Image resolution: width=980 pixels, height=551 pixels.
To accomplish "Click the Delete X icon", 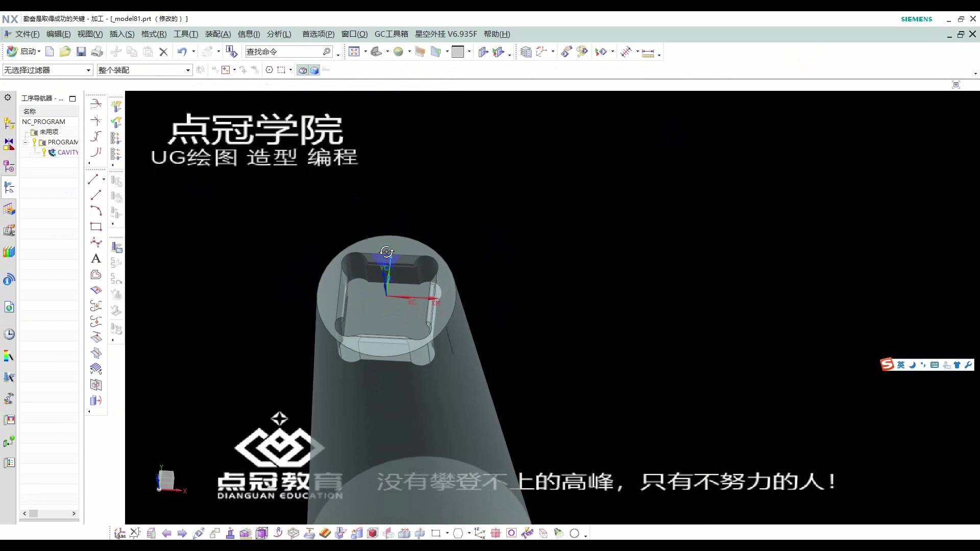I will tap(163, 52).
